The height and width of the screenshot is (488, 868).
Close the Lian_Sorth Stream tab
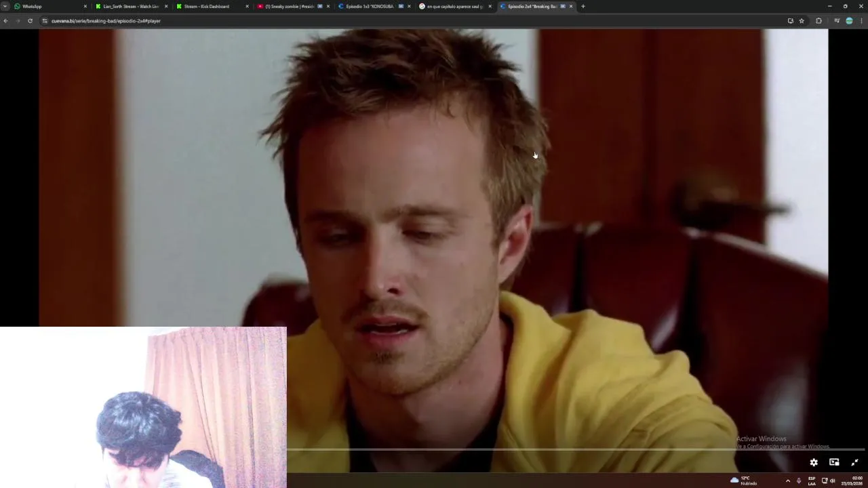click(x=166, y=6)
